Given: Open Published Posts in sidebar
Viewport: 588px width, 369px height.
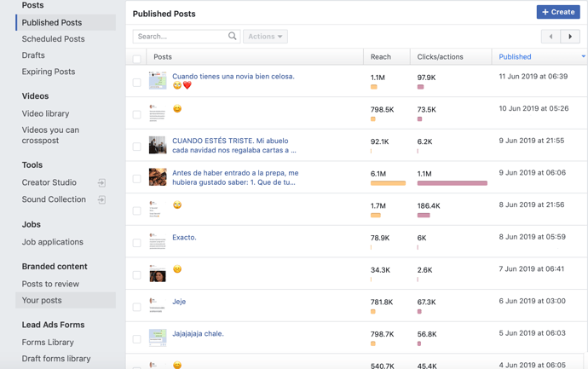Looking at the screenshot, I should (66, 22).
